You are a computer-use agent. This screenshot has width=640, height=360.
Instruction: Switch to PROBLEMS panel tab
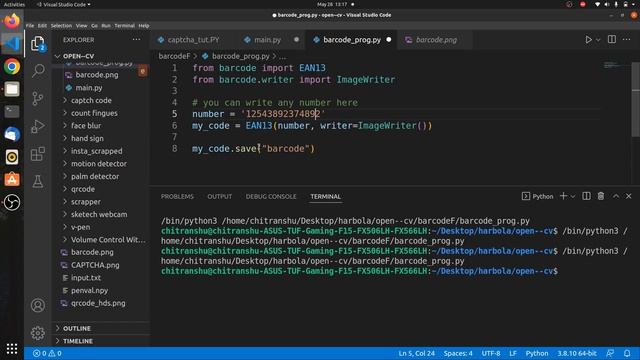pos(177,196)
